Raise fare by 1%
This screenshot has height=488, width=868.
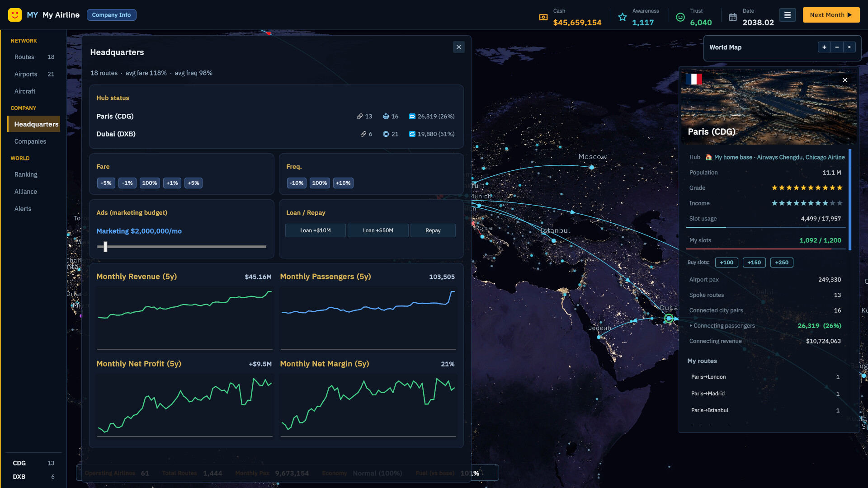coord(172,183)
